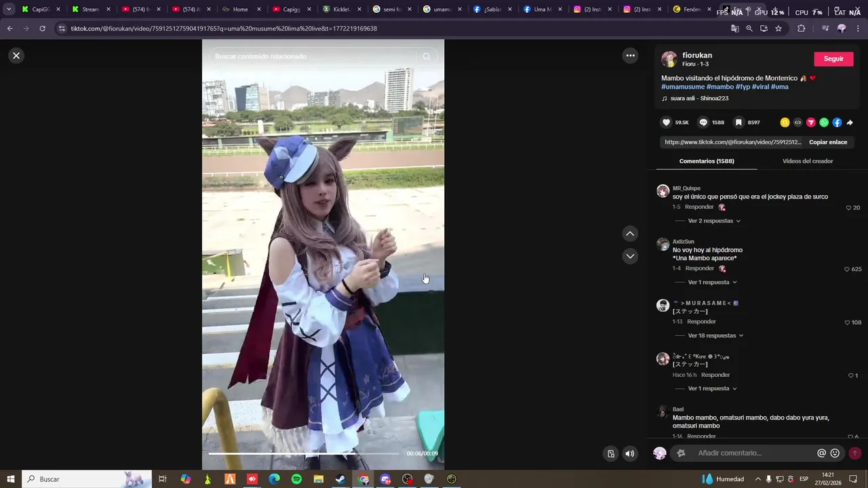Bookmark this page with star icon
The image size is (868, 488).
point(778,28)
